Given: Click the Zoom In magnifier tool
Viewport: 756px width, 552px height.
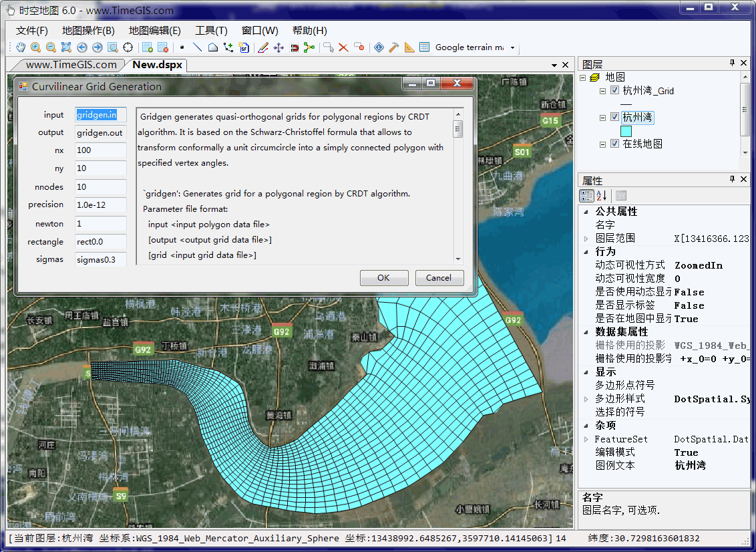Looking at the screenshot, I should 35,47.
